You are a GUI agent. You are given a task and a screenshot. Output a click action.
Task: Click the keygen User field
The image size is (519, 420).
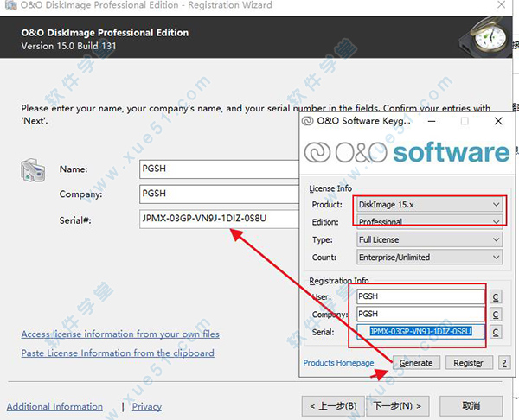coord(420,296)
